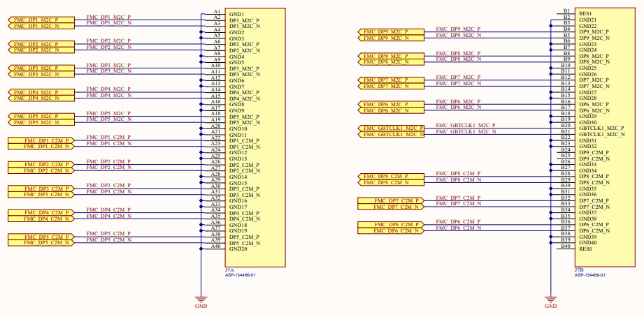Click the GND power symbol below J7B
This screenshot has width=644, height=317.
coord(550,299)
